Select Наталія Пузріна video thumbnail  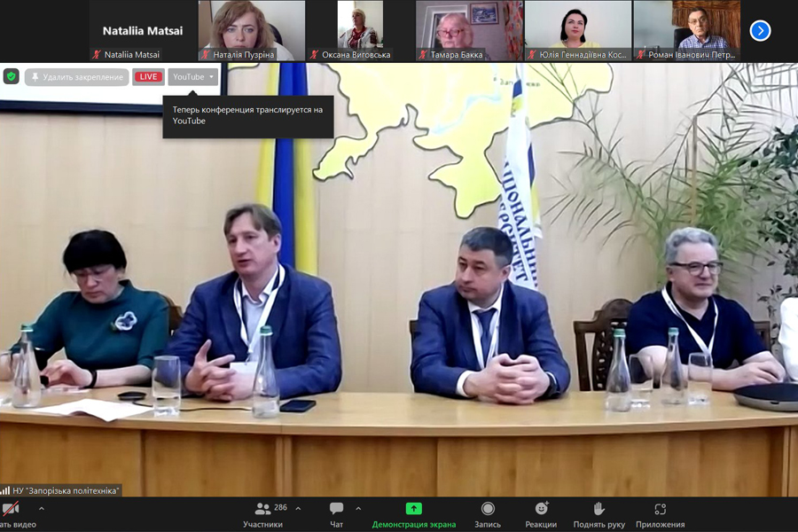[x=252, y=30]
